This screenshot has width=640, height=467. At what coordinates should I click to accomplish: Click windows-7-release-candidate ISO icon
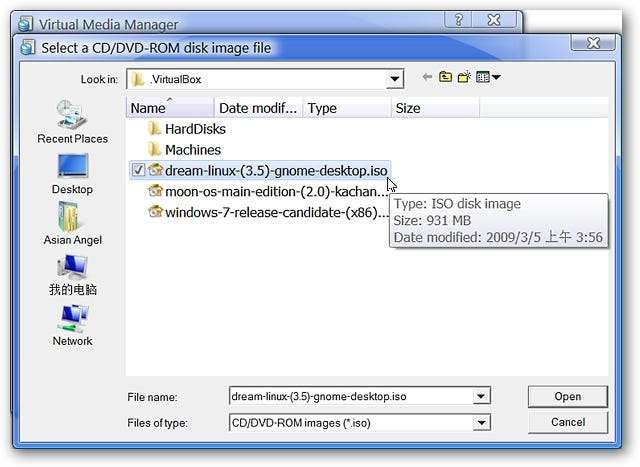tap(156, 211)
